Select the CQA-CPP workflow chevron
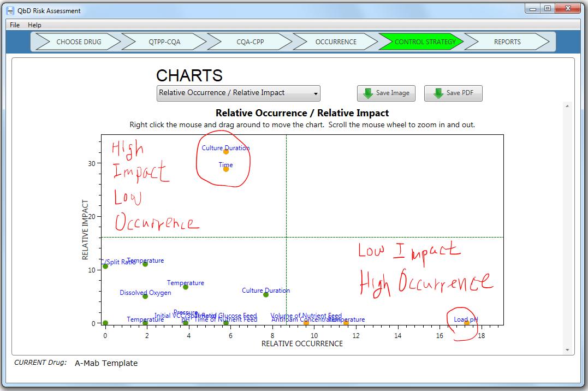 (250, 42)
